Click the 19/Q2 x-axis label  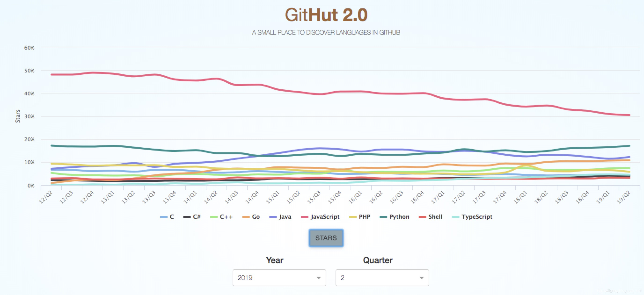point(624,197)
